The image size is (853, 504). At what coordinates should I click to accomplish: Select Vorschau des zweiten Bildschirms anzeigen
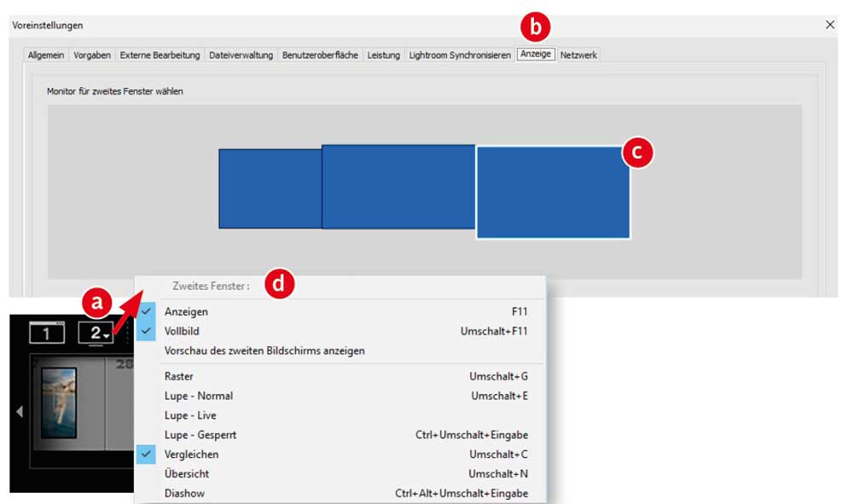click(340, 350)
